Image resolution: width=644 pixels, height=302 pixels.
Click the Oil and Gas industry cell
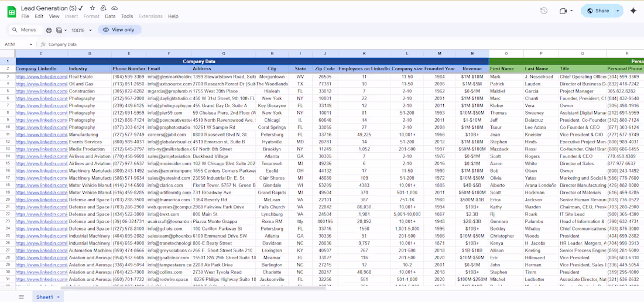[90, 84]
